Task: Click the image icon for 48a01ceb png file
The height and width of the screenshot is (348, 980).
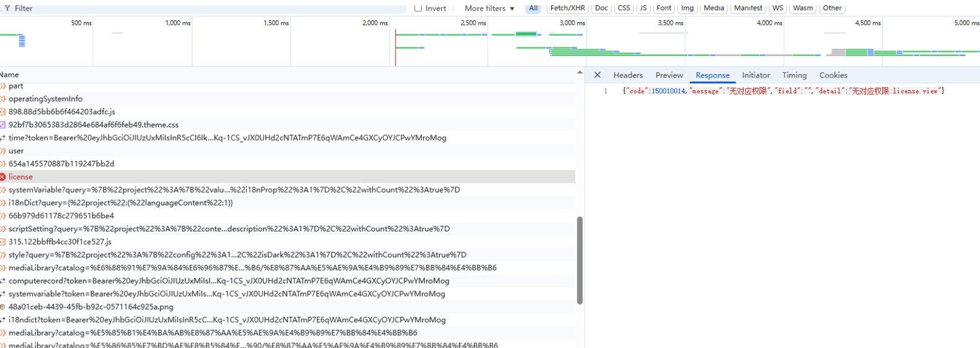Action: (2, 307)
